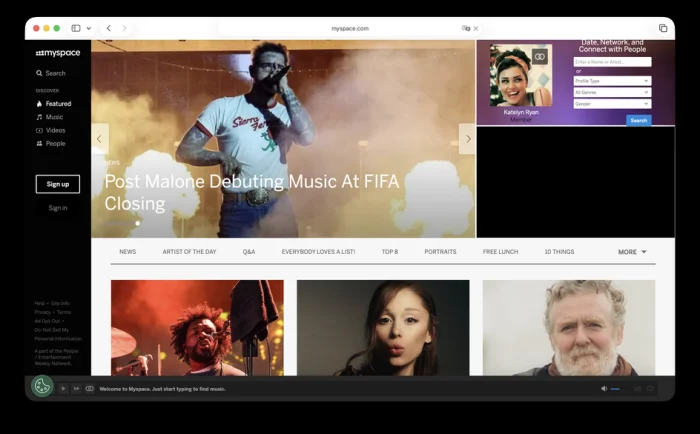This screenshot has height=434, width=700.
Task: Start playback with the player play button
Action: (x=63, y=389)
